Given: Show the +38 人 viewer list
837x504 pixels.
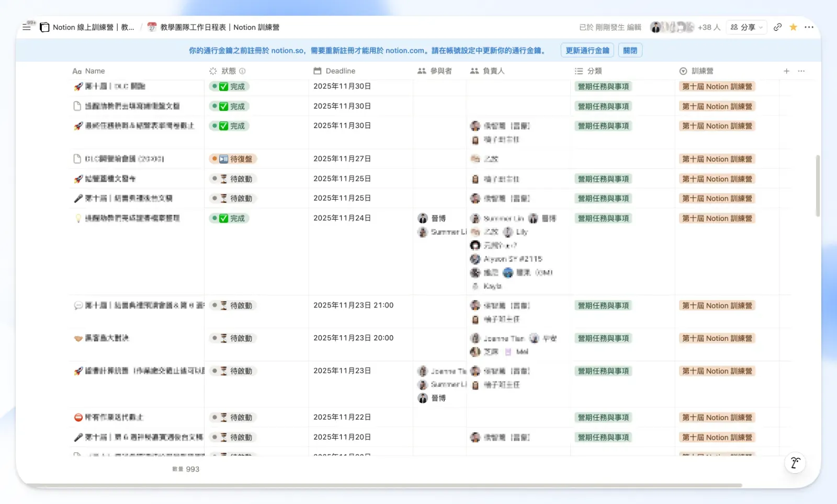Looking at the screenshot, I should click(709, 27).
